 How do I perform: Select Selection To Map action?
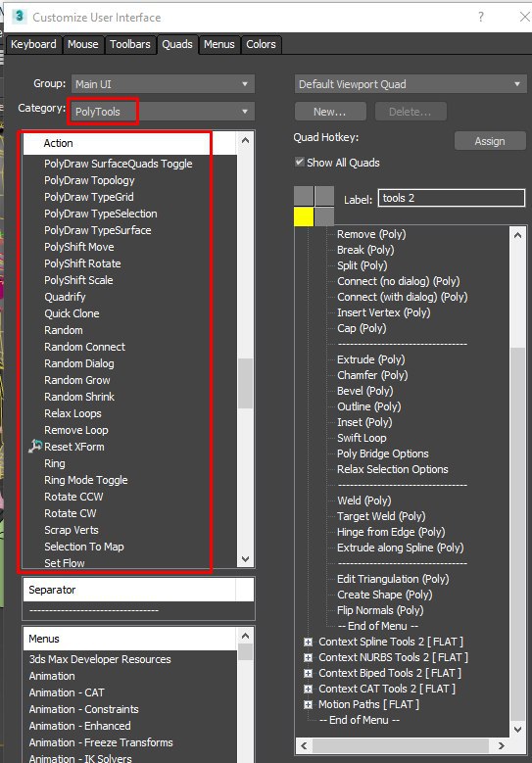tap(83, 547)
